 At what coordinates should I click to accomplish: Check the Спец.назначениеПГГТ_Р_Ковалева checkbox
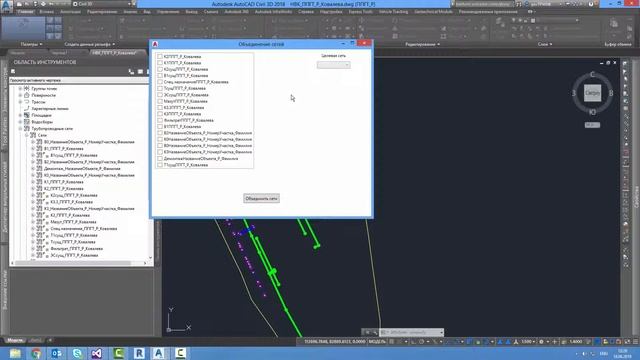(x=160, y=82)
